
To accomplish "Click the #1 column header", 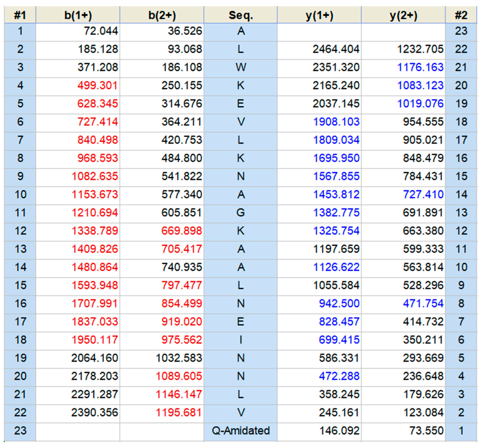I will coord(20,15).
